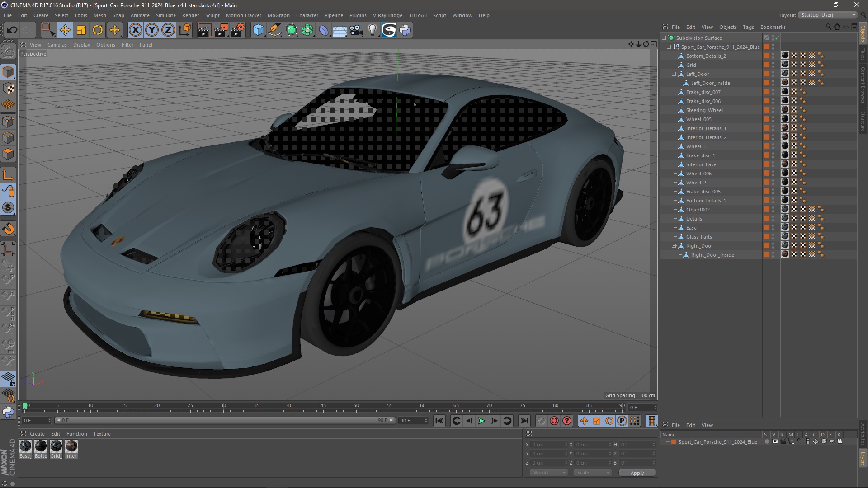Viewport: 868px width, 488px height.
Task: Select the Interior_Base object
Action: pyautogui.click(x=701, y=164)
